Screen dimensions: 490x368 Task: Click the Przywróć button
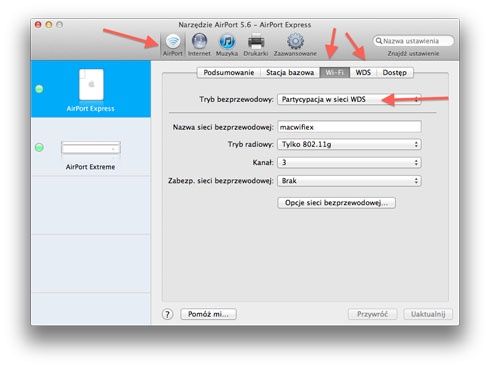pyautogui.click(x=372, y=314)
